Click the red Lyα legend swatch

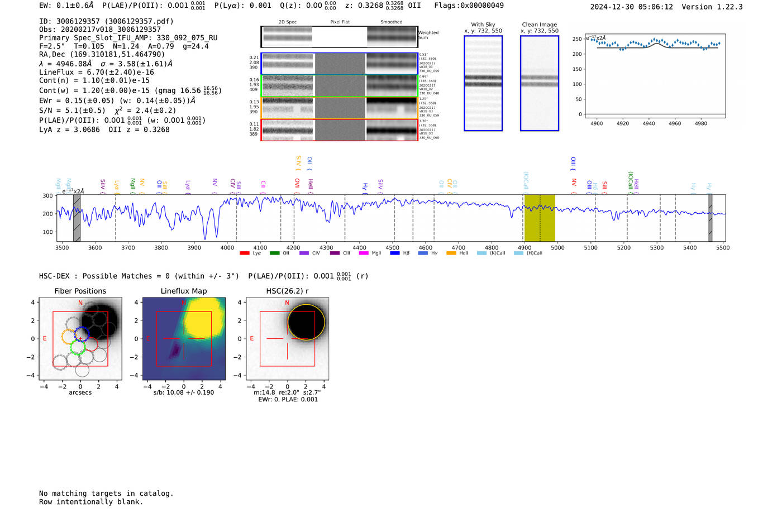point(244,253)
